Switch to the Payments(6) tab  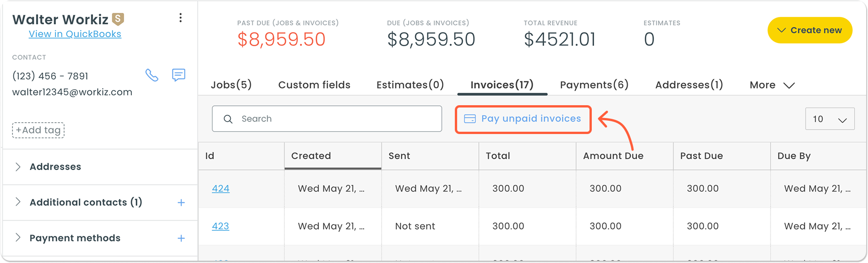tap(594, 85)
